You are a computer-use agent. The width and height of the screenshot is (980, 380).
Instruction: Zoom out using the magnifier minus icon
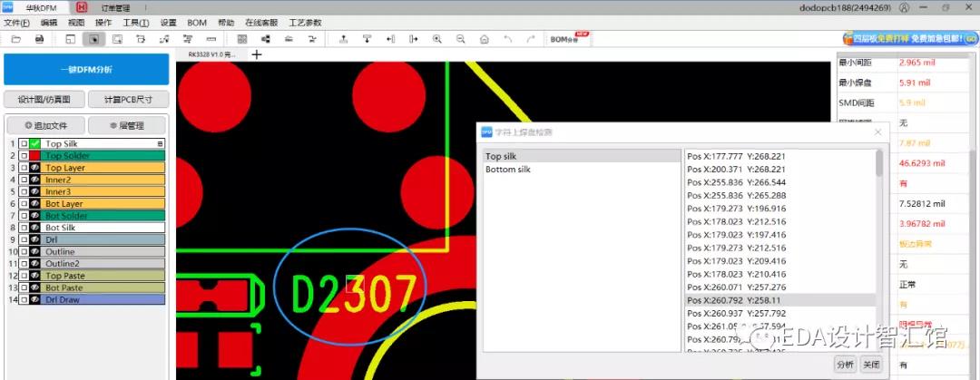(461, 39)
